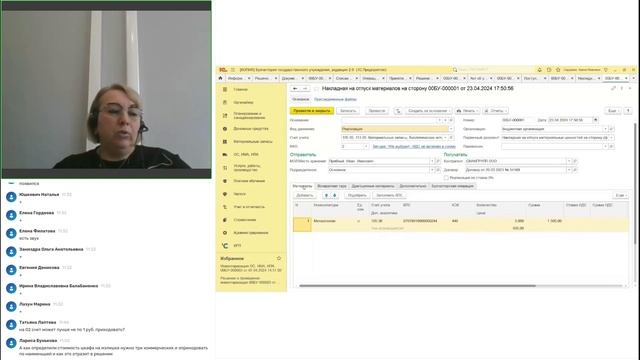
Task: Open help question-mark button
Action: (x=628, y=111)
